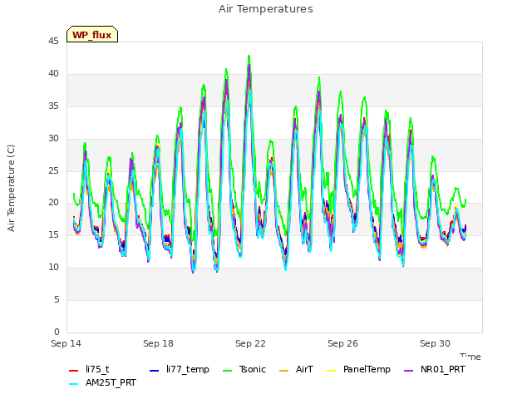Click the green Tsonic legend swatch
The height and width of the screenshot is (399, 532).
[x=227, y=371]
